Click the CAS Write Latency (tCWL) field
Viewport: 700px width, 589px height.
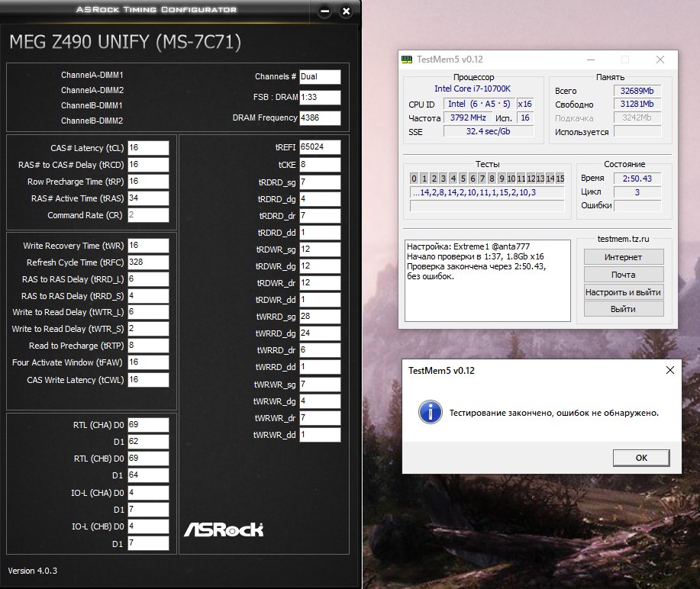[x=148, y=380]
